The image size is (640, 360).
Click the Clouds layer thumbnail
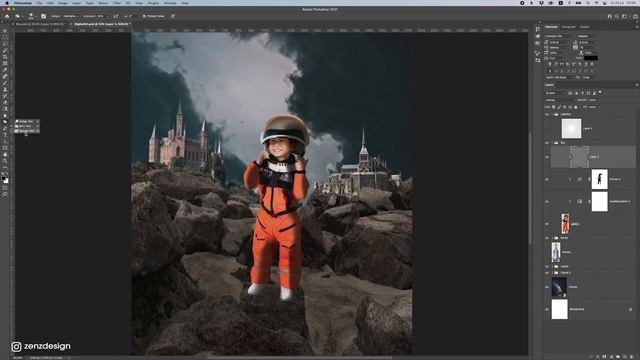559,287
